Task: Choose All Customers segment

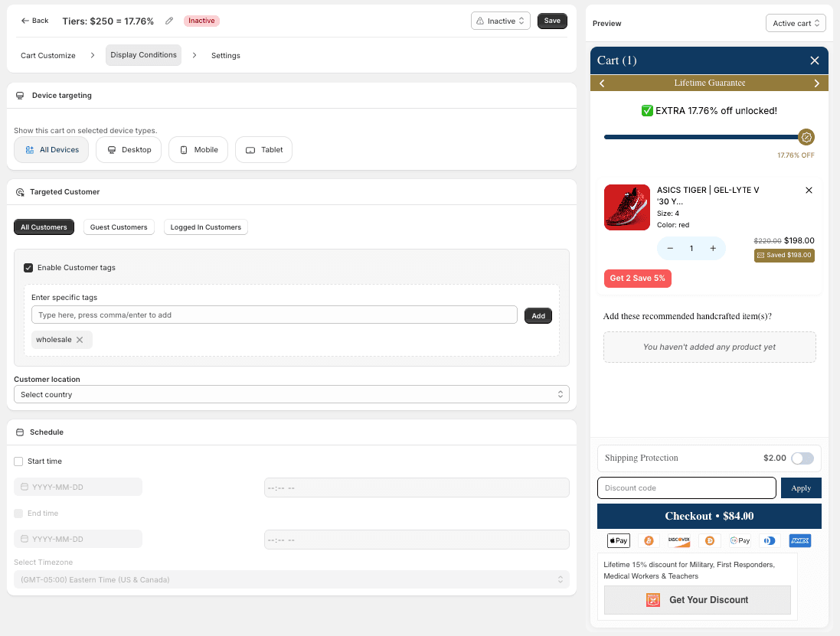Action: click(44, 227)
